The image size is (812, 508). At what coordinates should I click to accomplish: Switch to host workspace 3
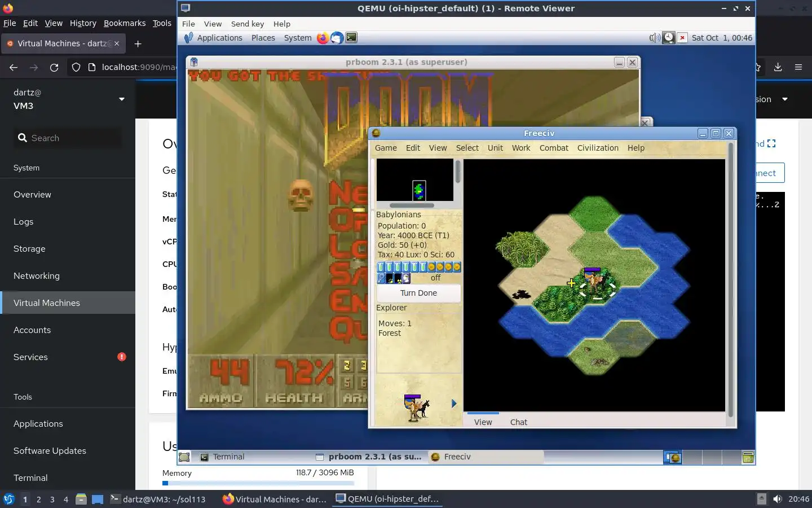[x=52, y=499]
